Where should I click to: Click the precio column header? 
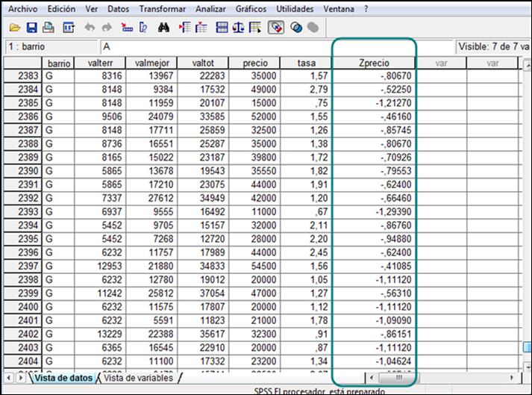[254, 63]
